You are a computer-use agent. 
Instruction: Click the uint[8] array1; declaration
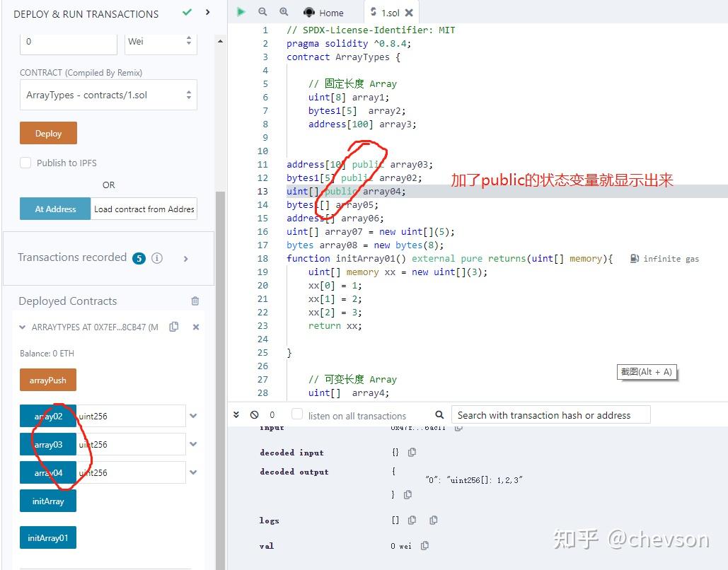(349, 98)
